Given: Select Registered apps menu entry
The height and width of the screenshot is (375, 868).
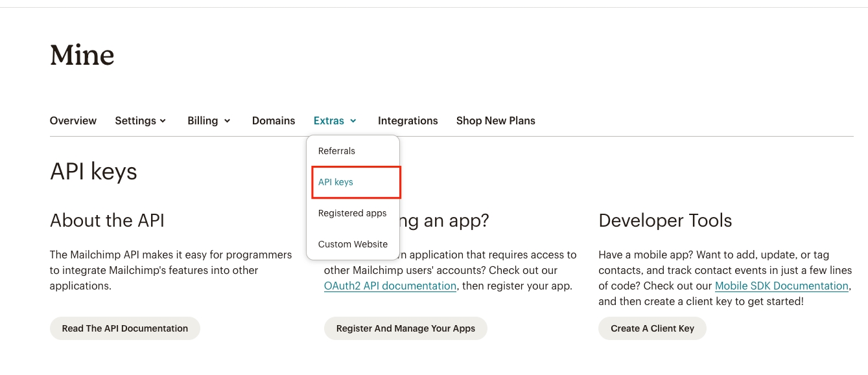Looking at the screenshot, I should (352, 213).
